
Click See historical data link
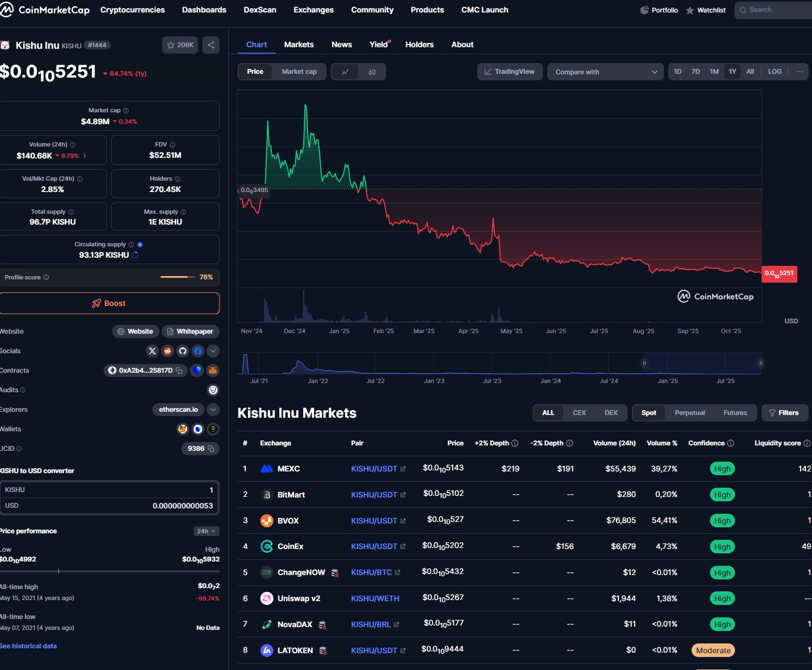pos(28,646)
